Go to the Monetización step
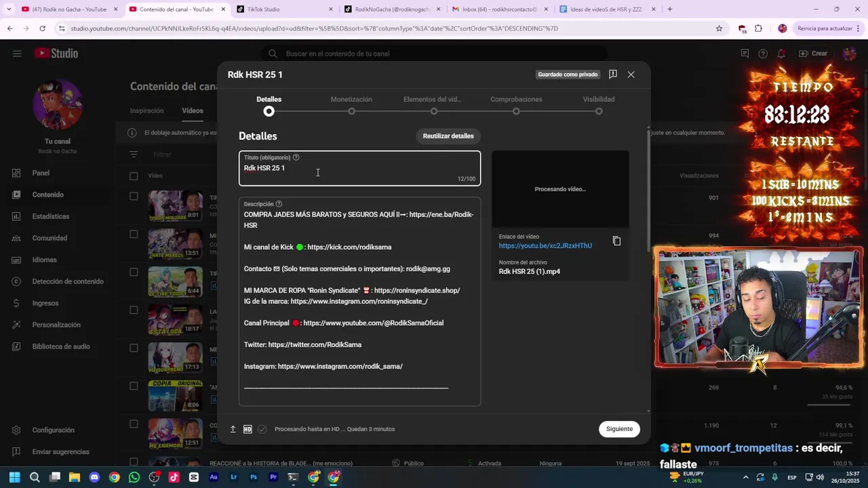This screenshot has width=868, height=488. [351, 105]
